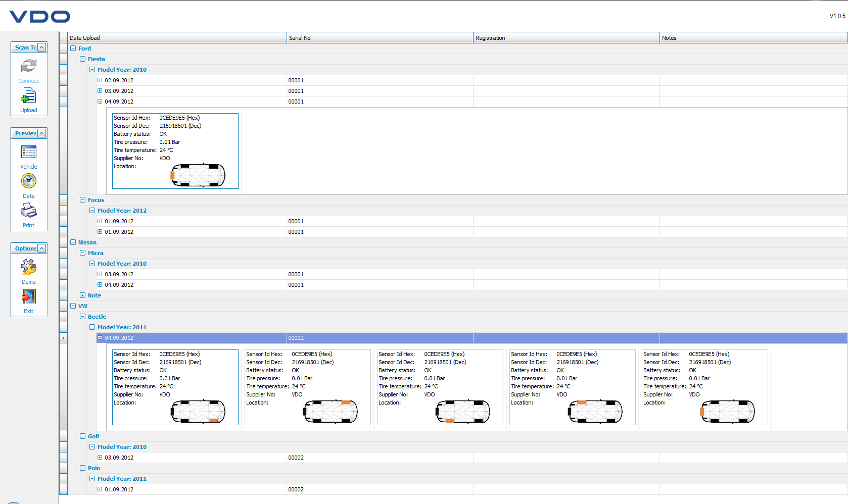Sort by Notes column header
Image resolution: width=848 pixels, height=504 pixels.
[x=753, y=38]
